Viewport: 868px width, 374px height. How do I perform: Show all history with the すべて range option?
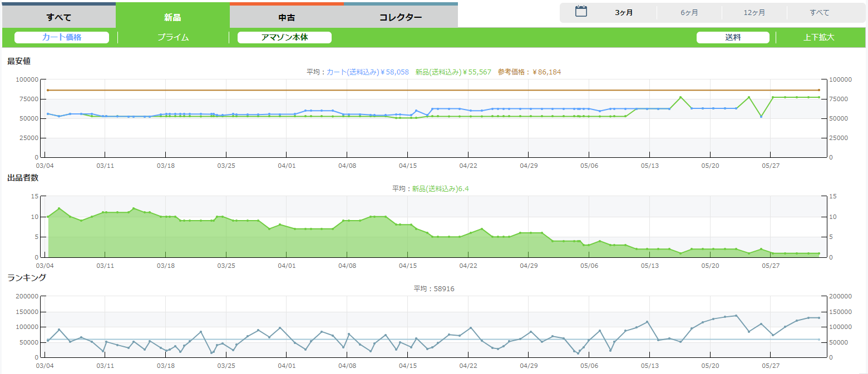click(x=820, y=12)
